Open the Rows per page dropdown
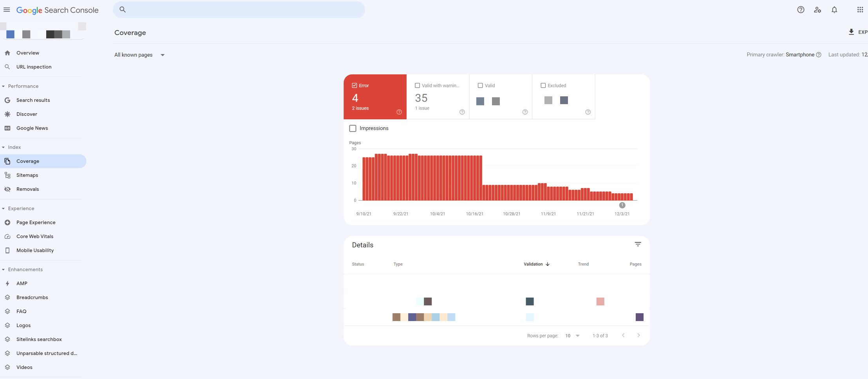This screenshot has width=868, height=379. [x=573, y=336]
